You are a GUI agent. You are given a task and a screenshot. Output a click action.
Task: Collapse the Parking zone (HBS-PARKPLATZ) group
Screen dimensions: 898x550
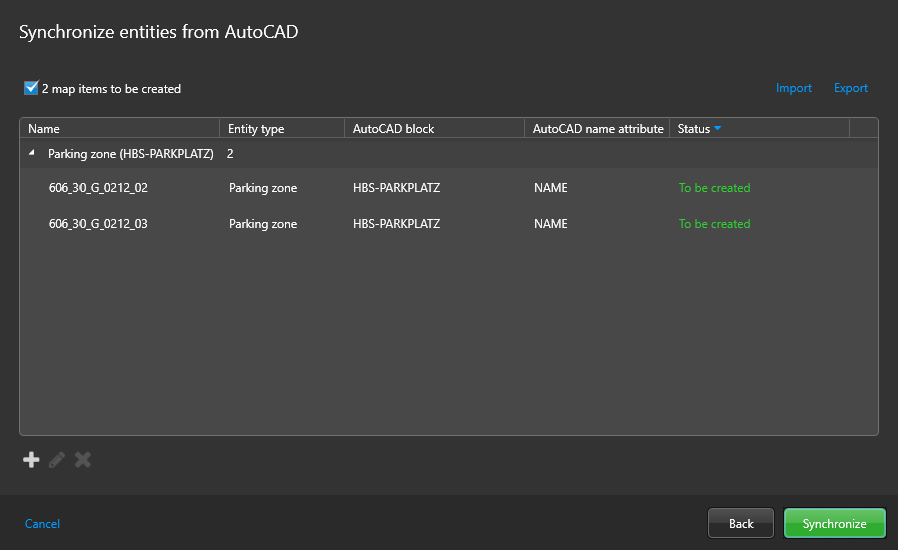pos(31,154)
